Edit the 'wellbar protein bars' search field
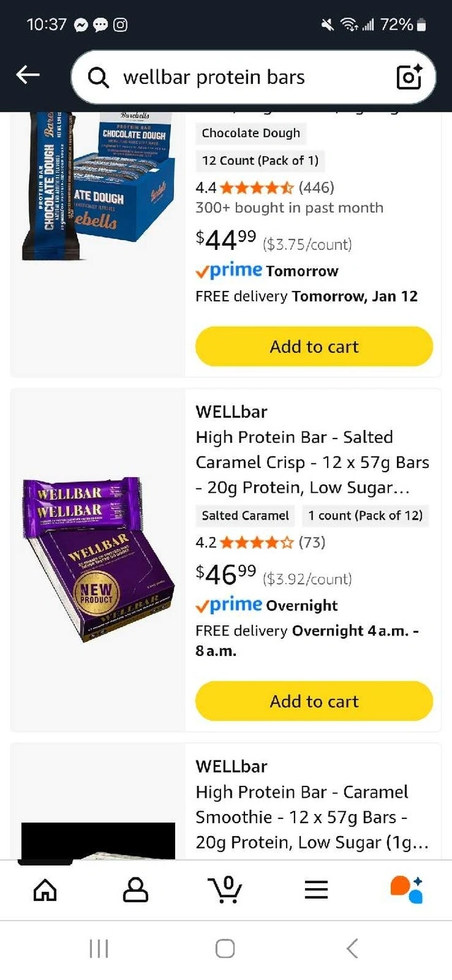Screen dimensions: 452x980 [247, 77]
